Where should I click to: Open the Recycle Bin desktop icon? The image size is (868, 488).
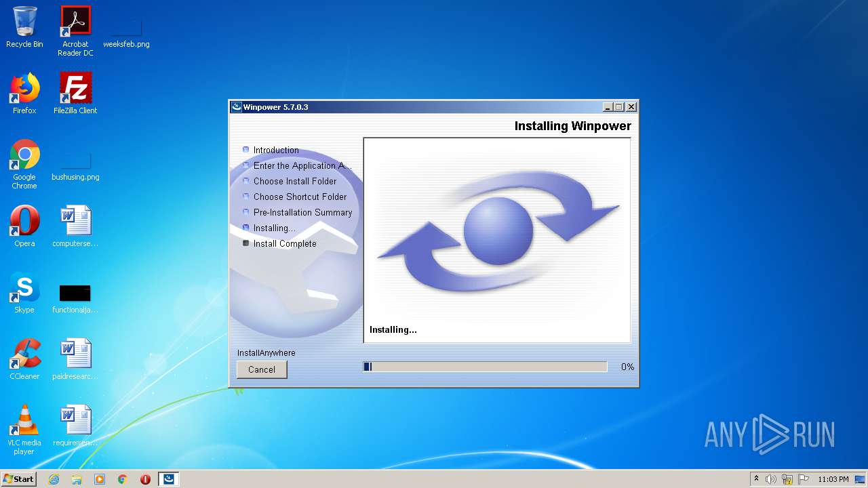24,28
